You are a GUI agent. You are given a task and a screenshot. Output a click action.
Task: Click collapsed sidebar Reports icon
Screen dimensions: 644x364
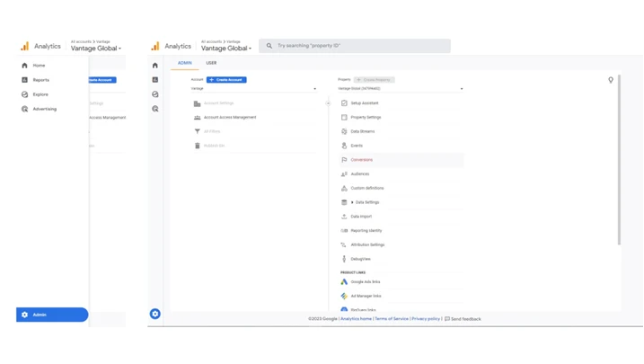coord(155,80)
